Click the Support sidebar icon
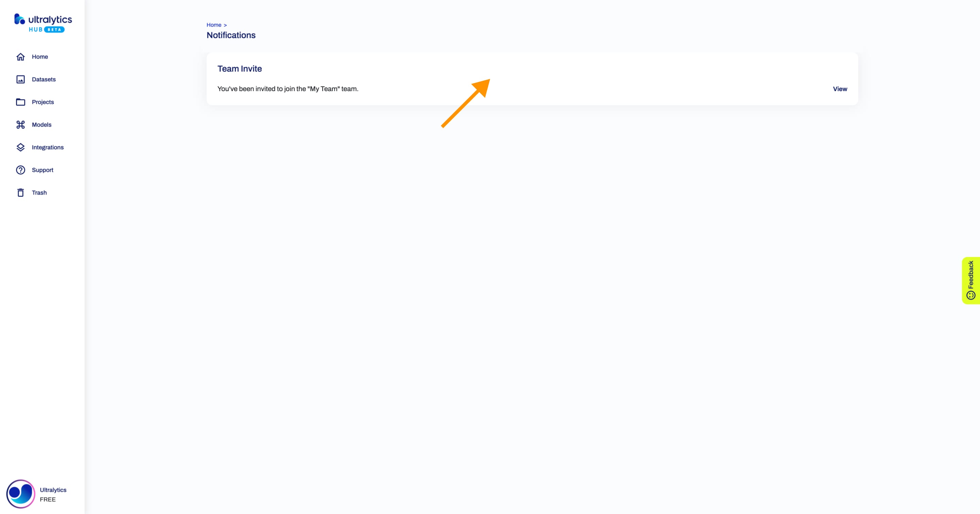 tap(20, 170)
